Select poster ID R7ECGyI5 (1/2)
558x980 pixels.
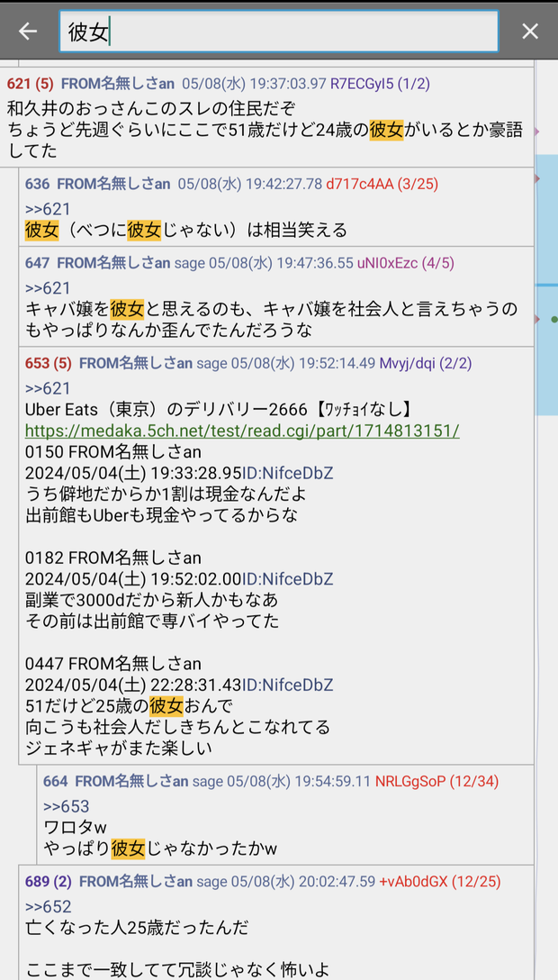[x=380, y=84]
